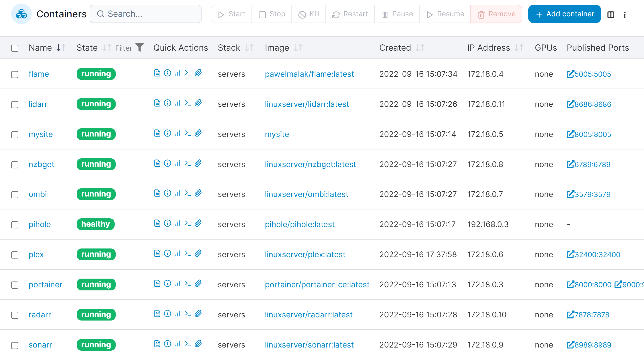This screenshot has height=358, width=644.
Task: Click the container Search field
Action: click(146, 14)
